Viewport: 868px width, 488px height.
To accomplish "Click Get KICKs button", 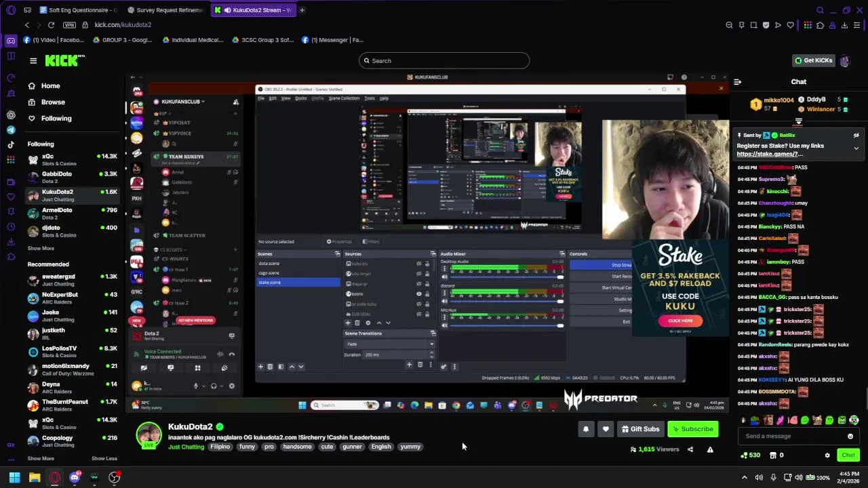I will 814,60.
